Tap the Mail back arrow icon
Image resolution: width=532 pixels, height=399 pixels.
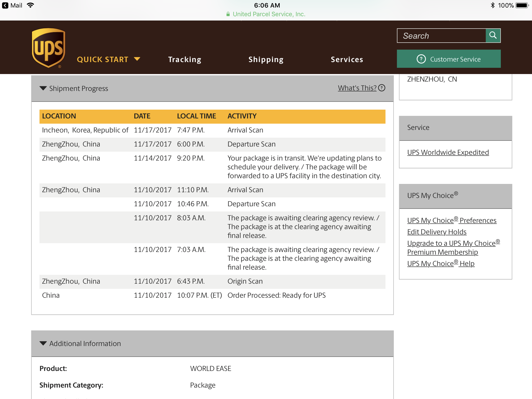[5, 5]
